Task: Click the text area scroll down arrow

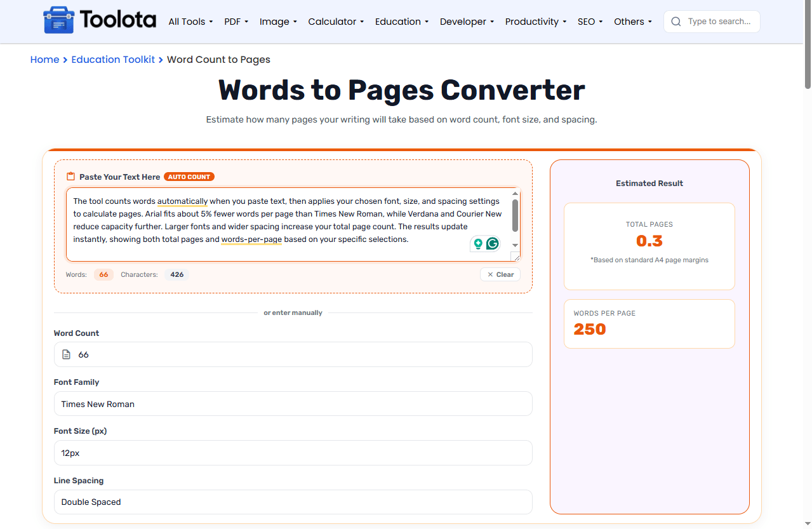Action: click(x=516, y=245)
